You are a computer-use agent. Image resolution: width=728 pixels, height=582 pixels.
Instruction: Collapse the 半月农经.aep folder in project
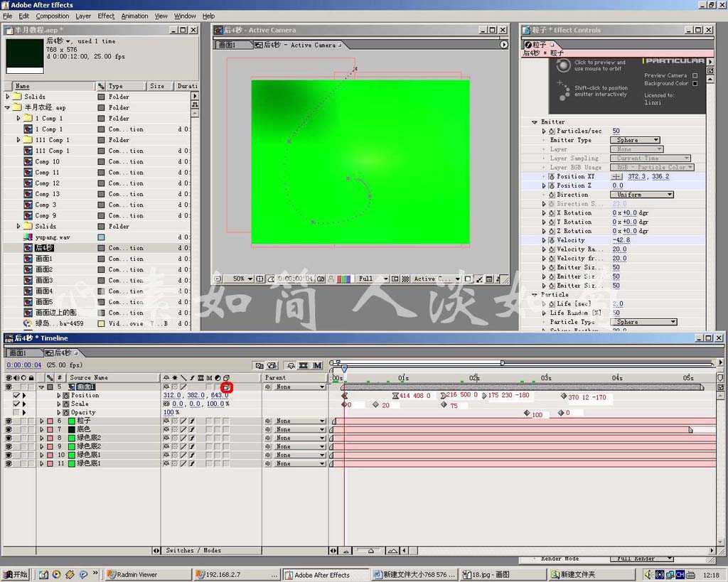(x=7, y=107)
